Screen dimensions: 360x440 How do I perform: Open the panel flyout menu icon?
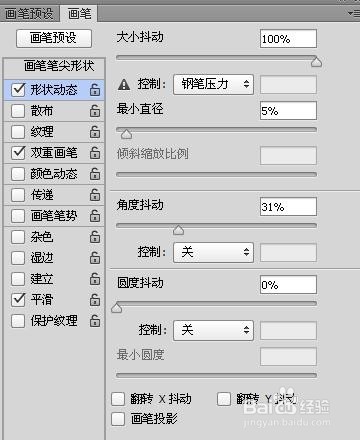(x=353, y=13)
